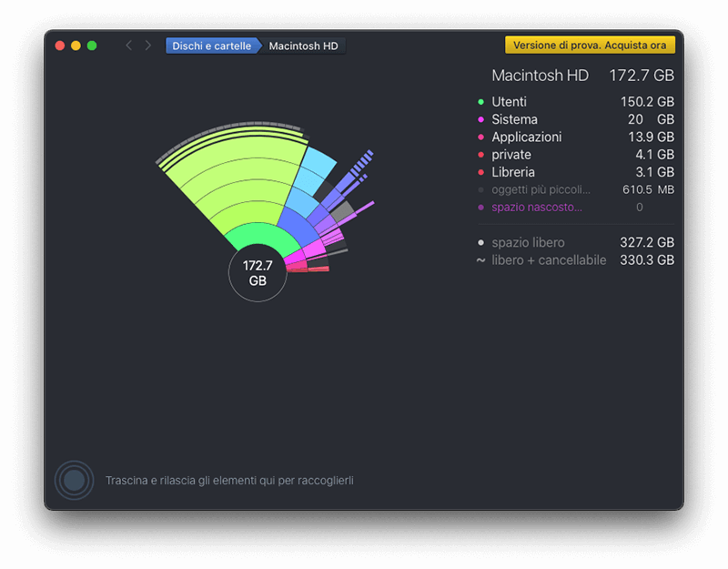Open the Sistema entry in list

click(x=514, y=119)
